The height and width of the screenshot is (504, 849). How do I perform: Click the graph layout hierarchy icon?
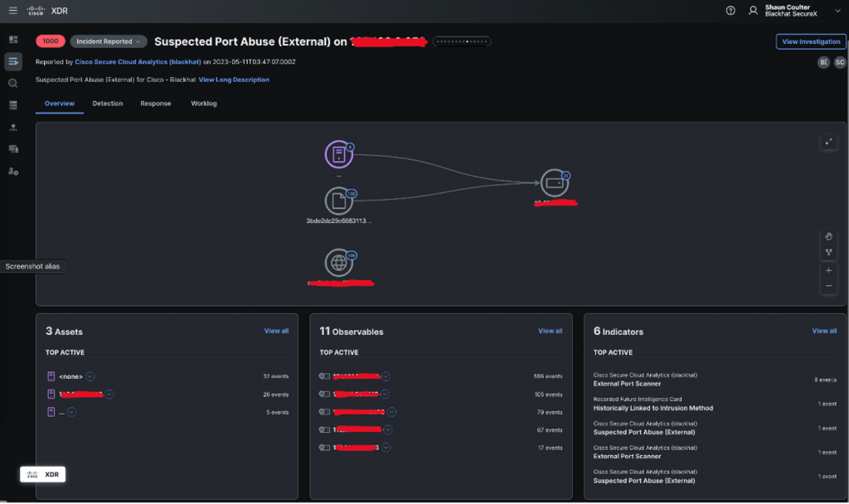[828, 252]
